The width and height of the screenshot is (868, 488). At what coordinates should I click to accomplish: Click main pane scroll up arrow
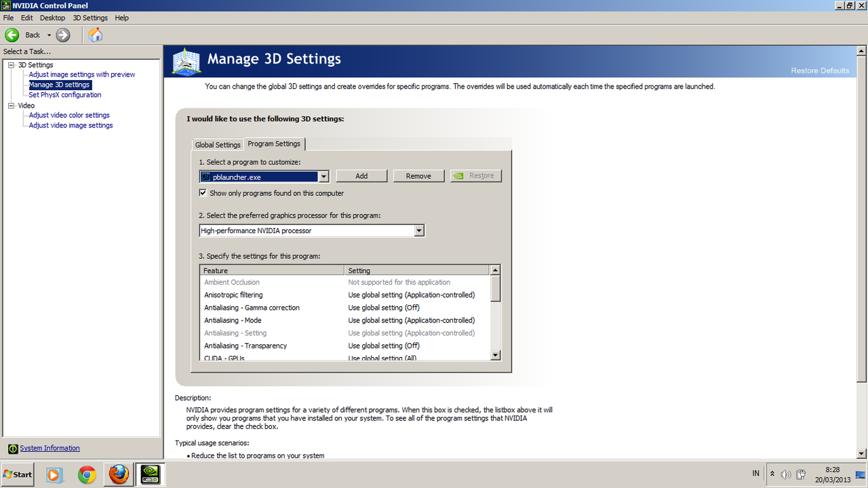[862, 51]
